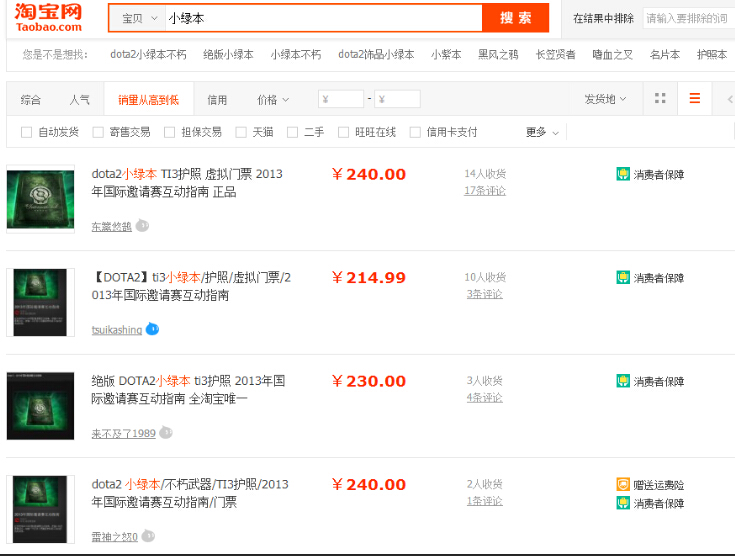Open the 17条评论 reviews link
This screenshot has width=735, height=556.
click(485, 191)
